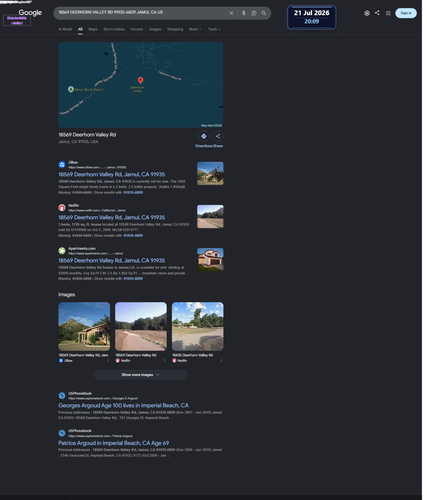The image size is (427, 500).
Task: Open the Forums tab
Action: [137, 29]
